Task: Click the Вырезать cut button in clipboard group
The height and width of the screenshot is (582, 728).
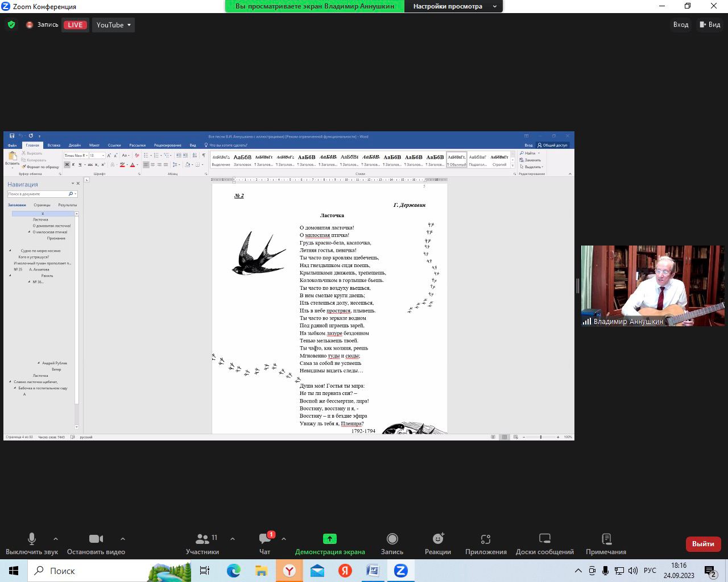Action: 32,153
